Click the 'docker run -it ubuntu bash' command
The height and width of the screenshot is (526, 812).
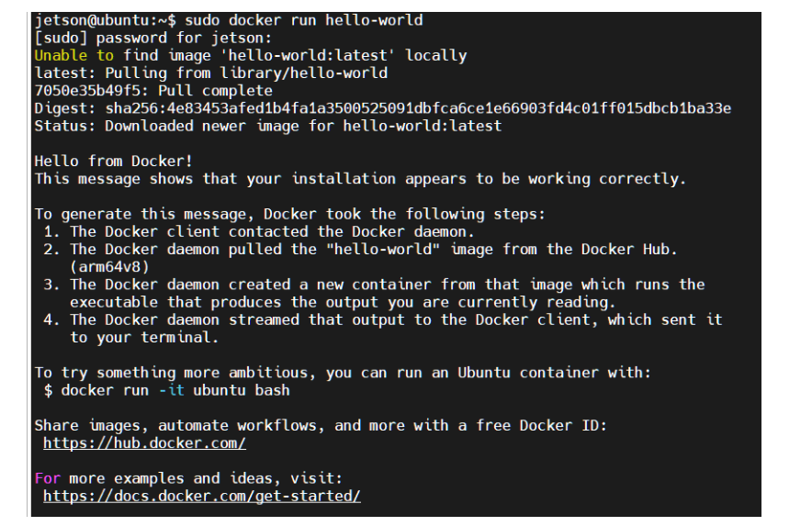click(175, 390)
